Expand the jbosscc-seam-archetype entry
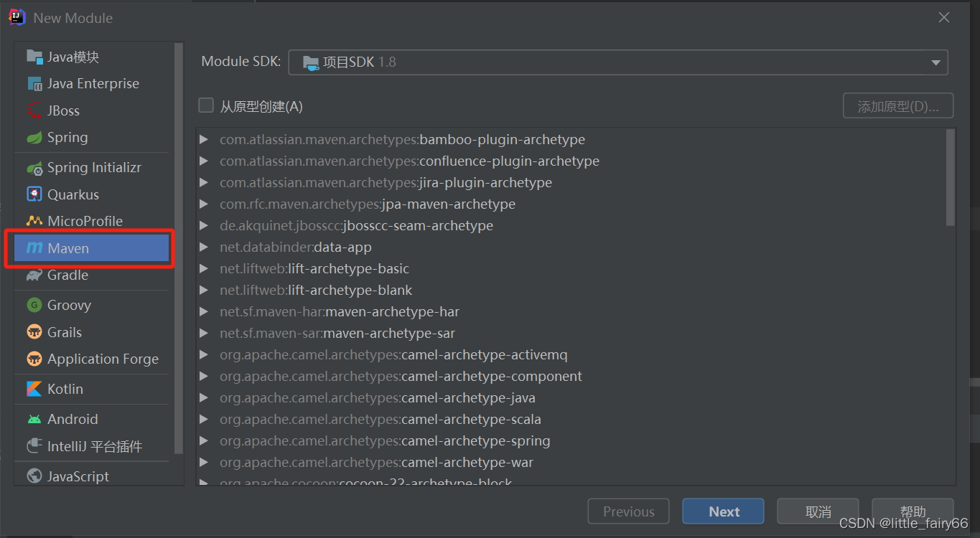The height and width of the screenshot is (538, 980). click(204, 226)
